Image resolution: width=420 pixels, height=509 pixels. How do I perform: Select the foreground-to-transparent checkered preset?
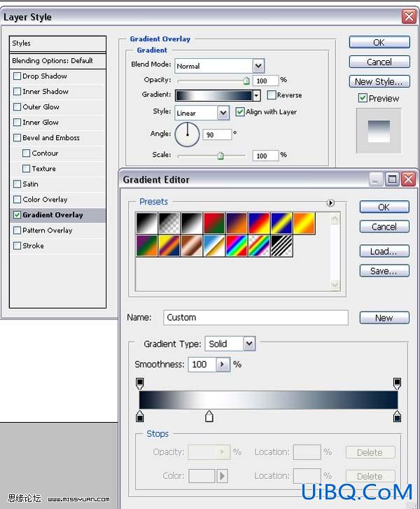pos(169,223)
